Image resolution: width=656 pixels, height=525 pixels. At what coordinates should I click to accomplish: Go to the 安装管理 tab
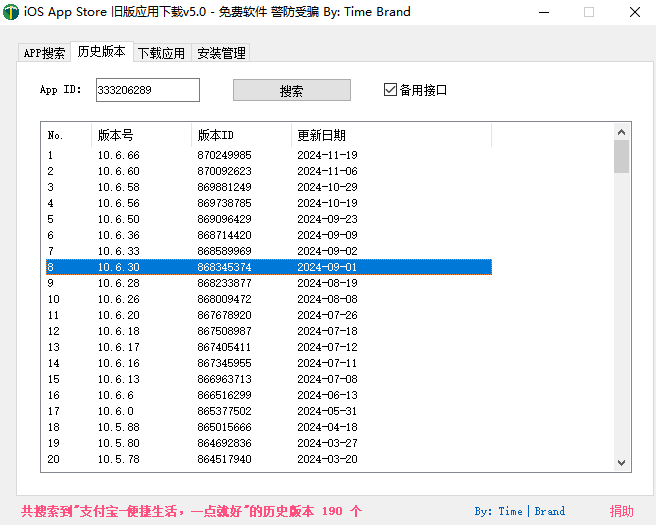pos(221,53)
